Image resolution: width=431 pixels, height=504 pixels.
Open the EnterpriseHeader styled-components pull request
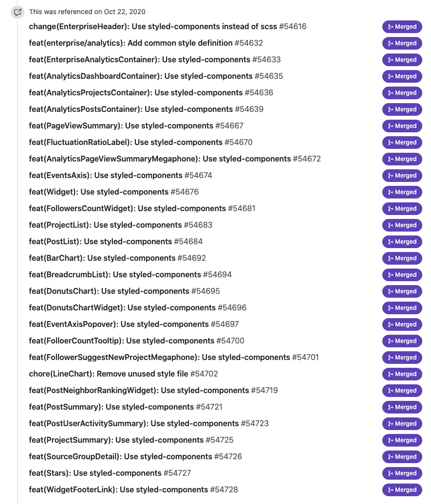pos(153,27)
